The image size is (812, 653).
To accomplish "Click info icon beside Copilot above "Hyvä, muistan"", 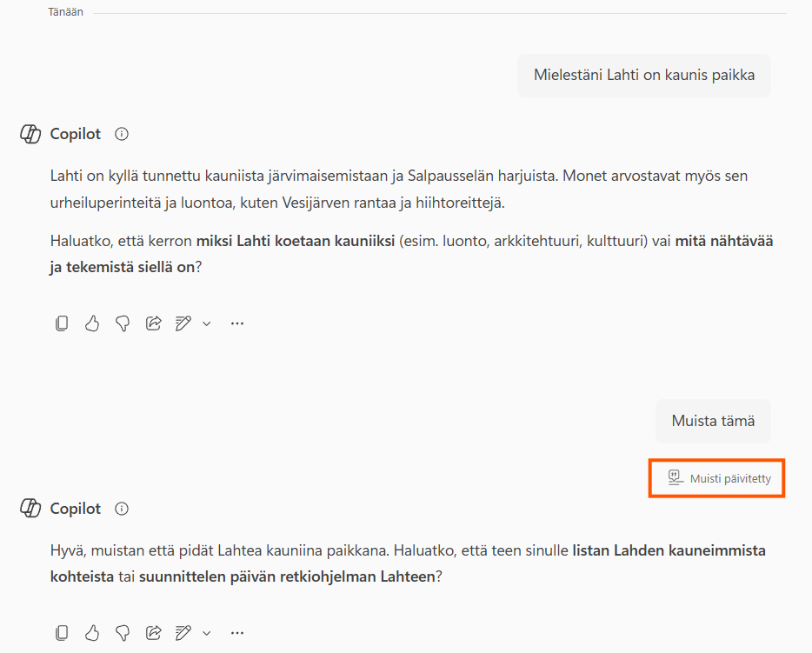I will coord(122,509).
